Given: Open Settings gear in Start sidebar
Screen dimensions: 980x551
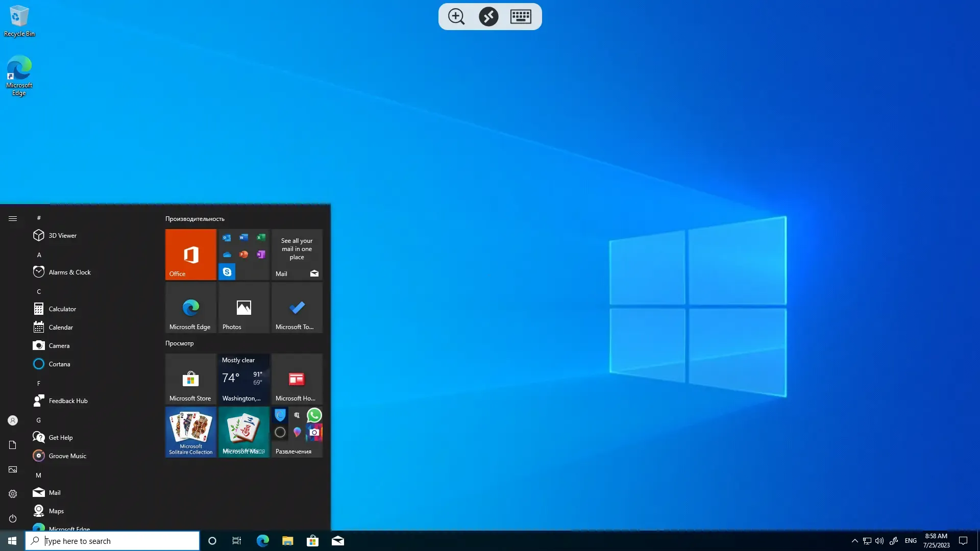Looking at the screenshot, I should point(13,494).
